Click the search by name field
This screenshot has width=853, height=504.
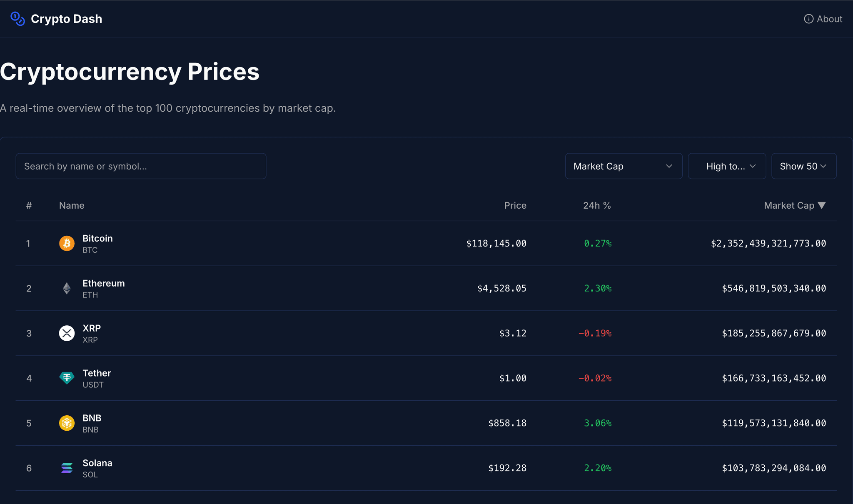click(x=141, y=166)
